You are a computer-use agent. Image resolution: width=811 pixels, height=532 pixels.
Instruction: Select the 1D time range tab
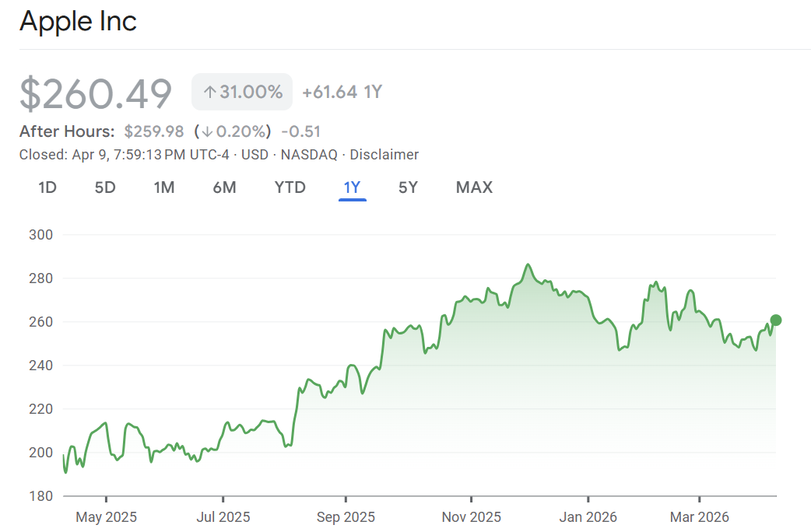[x=47, y=187]
